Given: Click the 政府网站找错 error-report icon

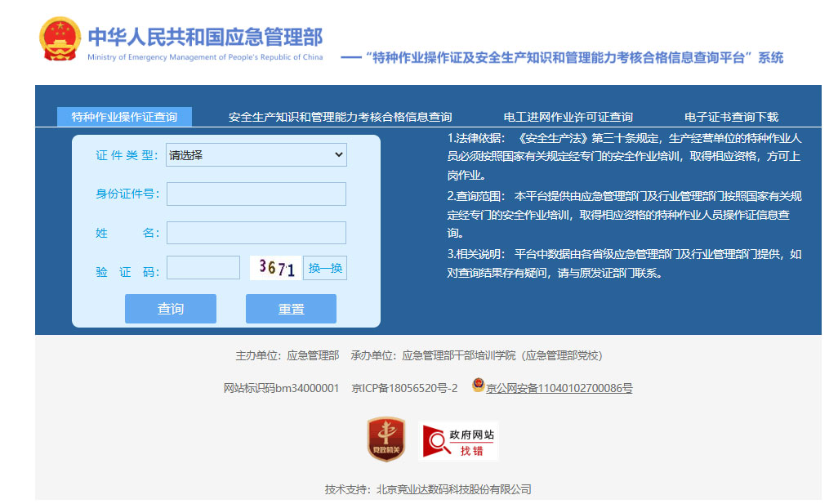Looking at the screenshot, I should click(x=458, y=441).
